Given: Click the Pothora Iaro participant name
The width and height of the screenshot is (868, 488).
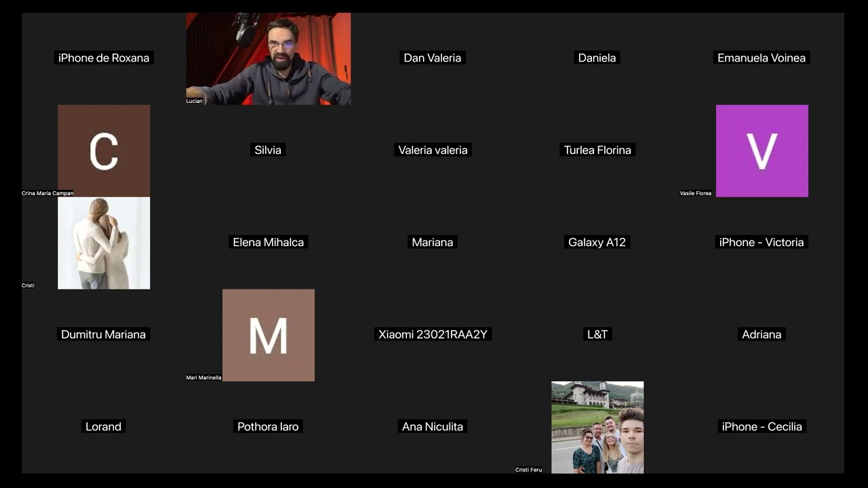Looking at the screenshot, I should (268, 426).
